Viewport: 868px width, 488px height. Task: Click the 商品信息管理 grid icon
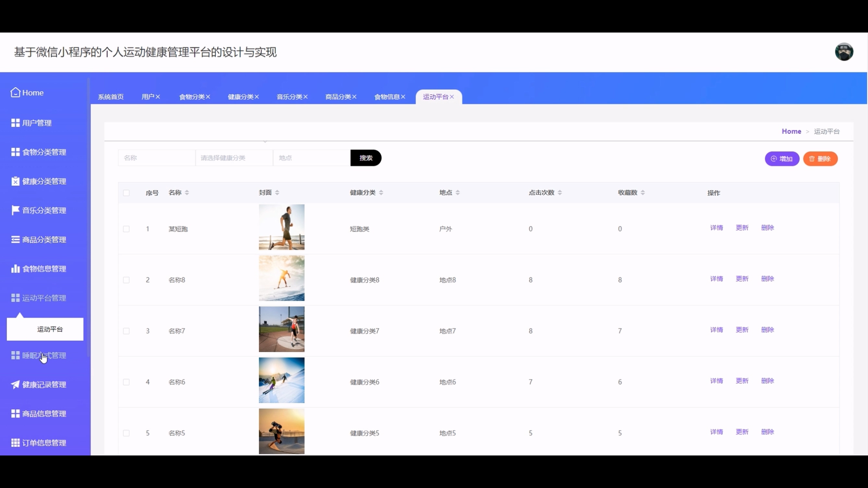click(15, 413)
